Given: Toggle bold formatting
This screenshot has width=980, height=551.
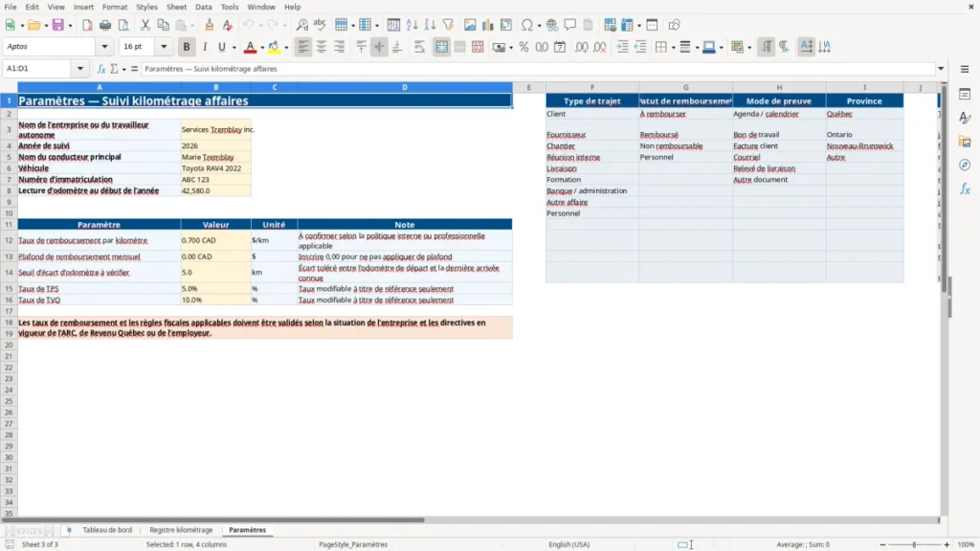Looking at the screenshot, I should pos(187,47).
